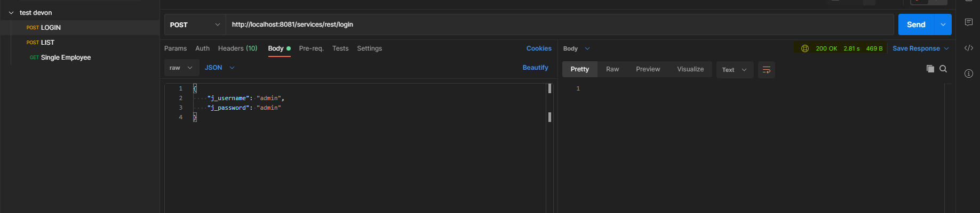Collapse the test devon collection

point(11,13)
